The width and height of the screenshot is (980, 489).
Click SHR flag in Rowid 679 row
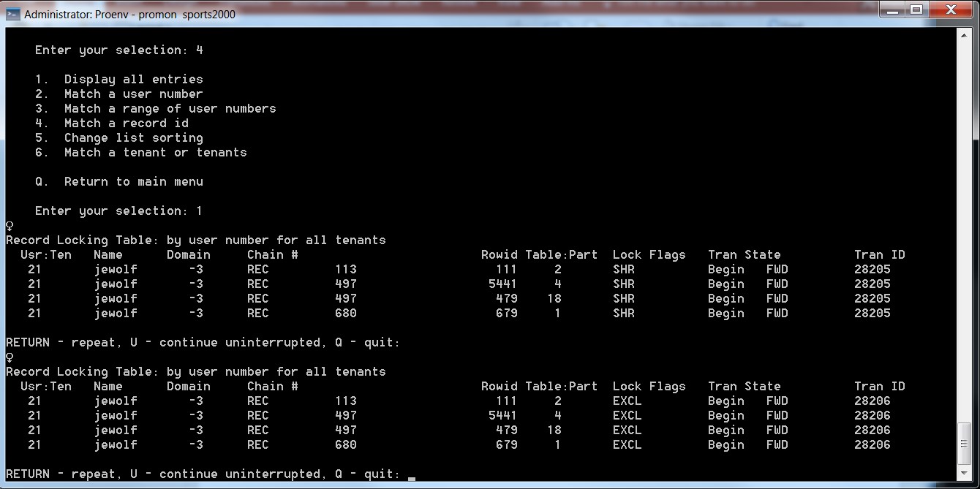(624, 313)
